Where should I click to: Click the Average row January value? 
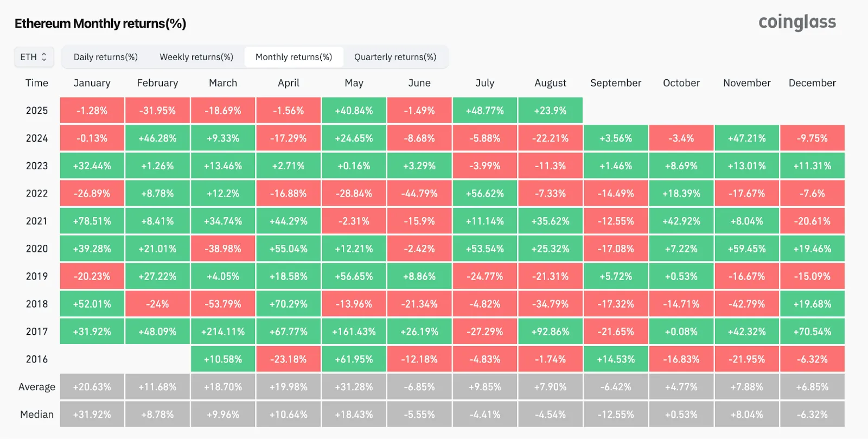(x=92, y=386)
